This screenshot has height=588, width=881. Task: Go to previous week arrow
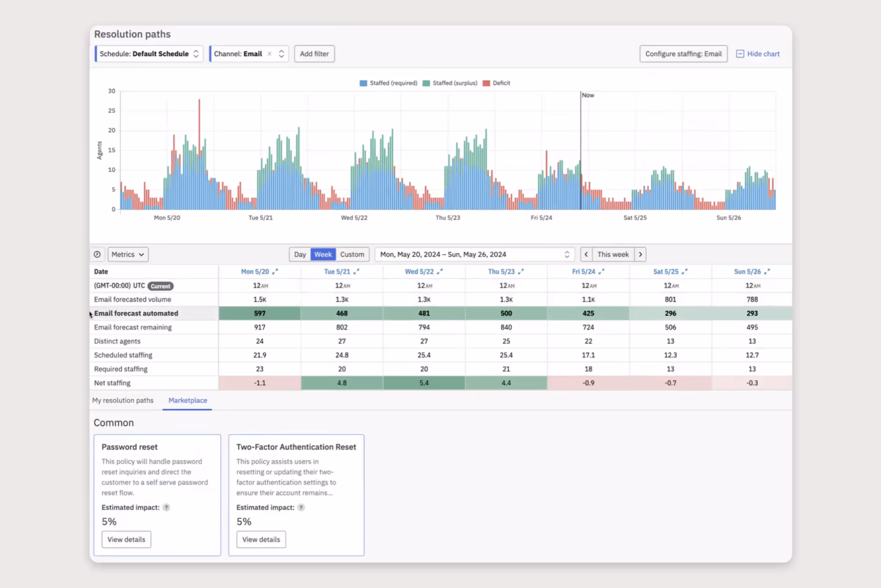[x=586, y=254]
